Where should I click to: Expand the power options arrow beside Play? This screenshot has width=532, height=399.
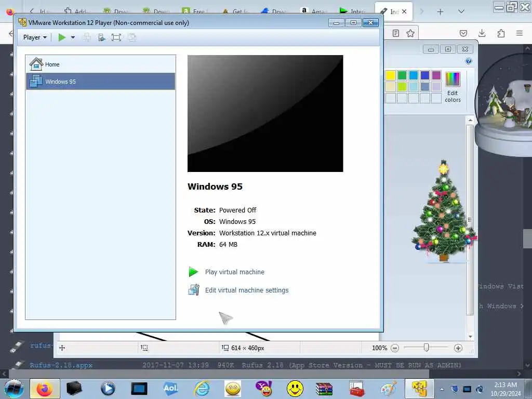pyautogui.click(x=73, y=37)
